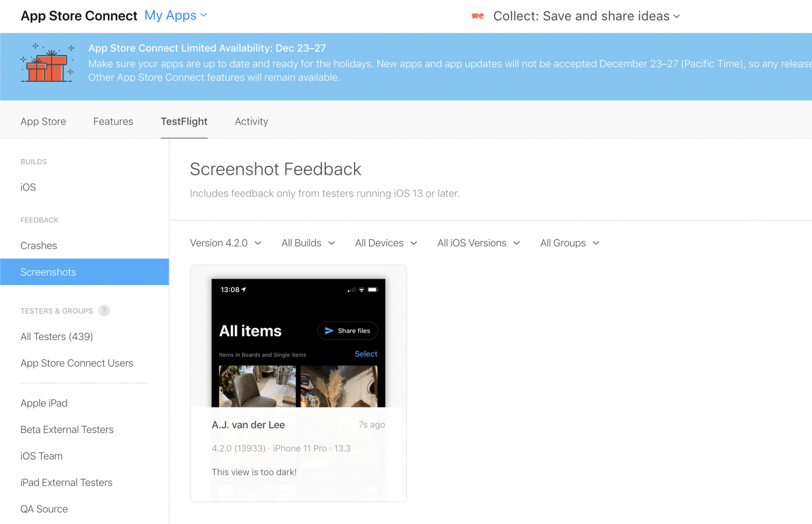The image size is (812, 524).
Task: Open the My Apps dropdown
Action: (x=176, y=15)
